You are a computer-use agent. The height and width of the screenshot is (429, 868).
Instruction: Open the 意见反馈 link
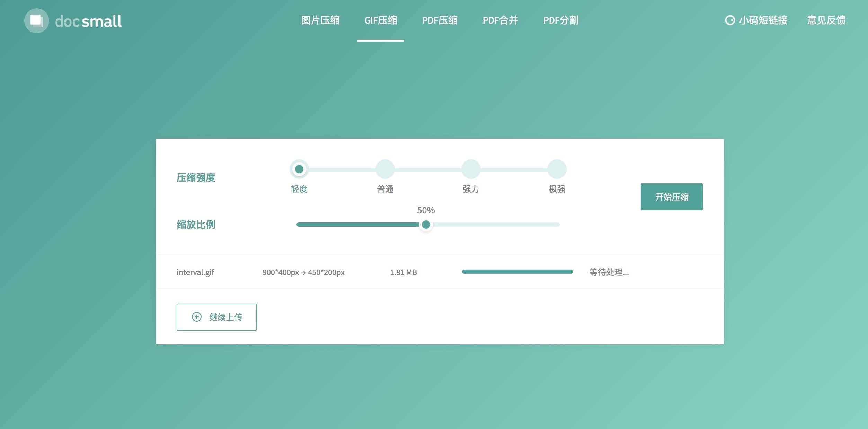point(826,20)
